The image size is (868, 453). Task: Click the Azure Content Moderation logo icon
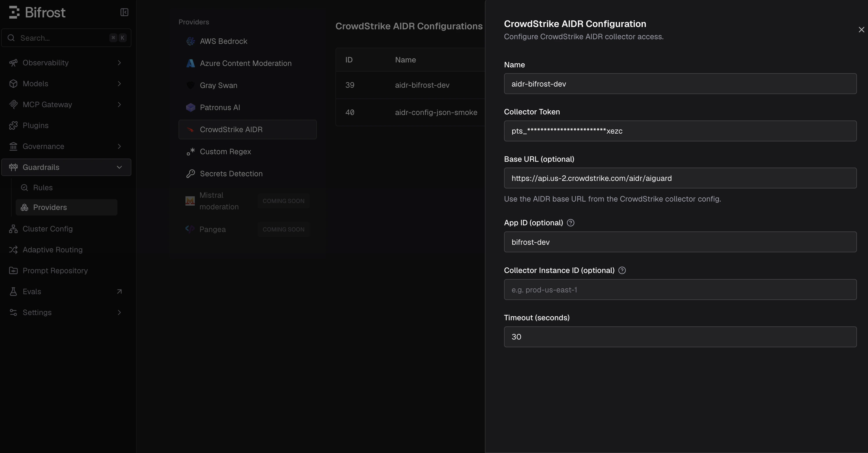tap(190, 63)
